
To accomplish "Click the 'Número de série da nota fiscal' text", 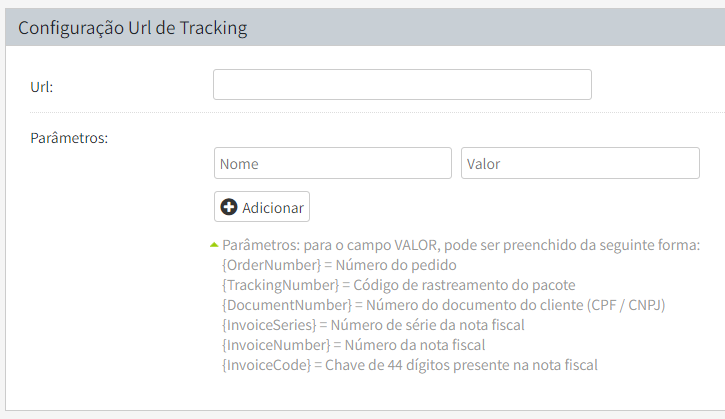I will 428,325.
